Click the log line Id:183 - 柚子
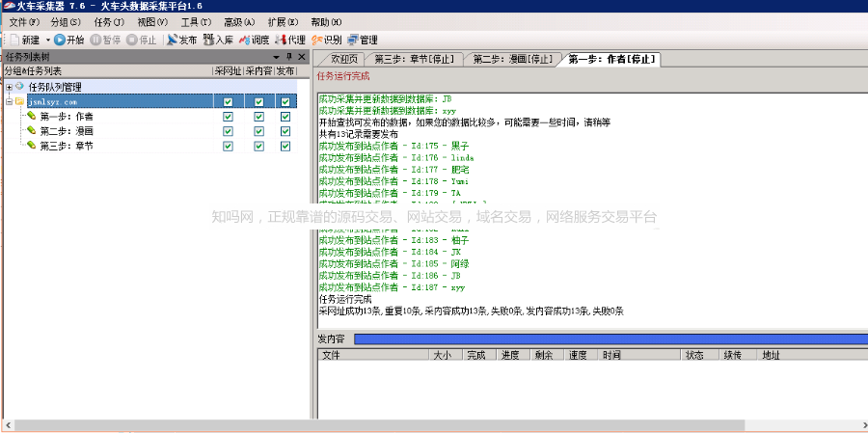 tap(394, 240)
